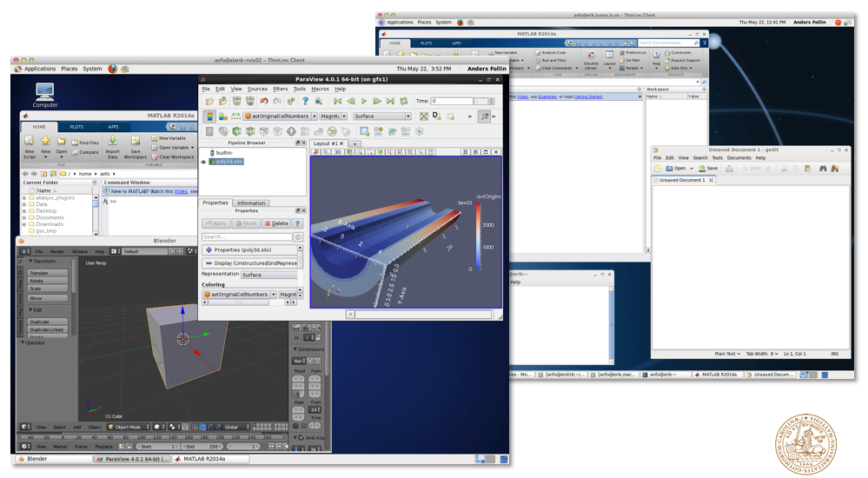
Task: Click ParaView Contour filter icon
Action: (x=223, y=131)
